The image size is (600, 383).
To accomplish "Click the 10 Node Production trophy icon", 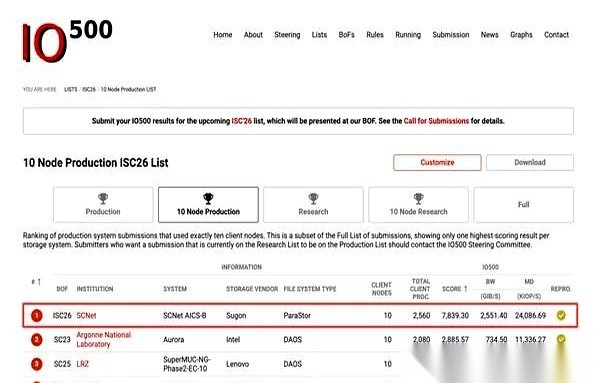I will coord(208,198).
